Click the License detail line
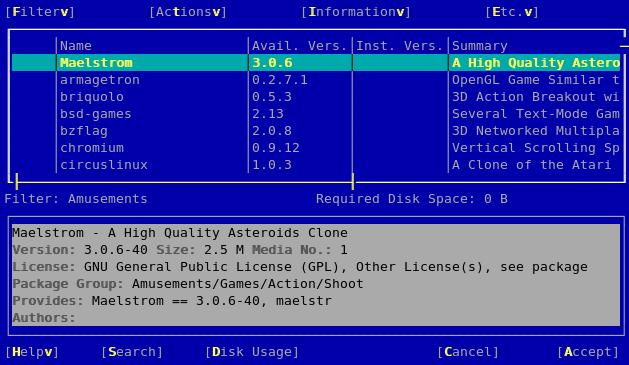This screenshot has width=629, height=365. pyautogui.click(x=300, y=267)
